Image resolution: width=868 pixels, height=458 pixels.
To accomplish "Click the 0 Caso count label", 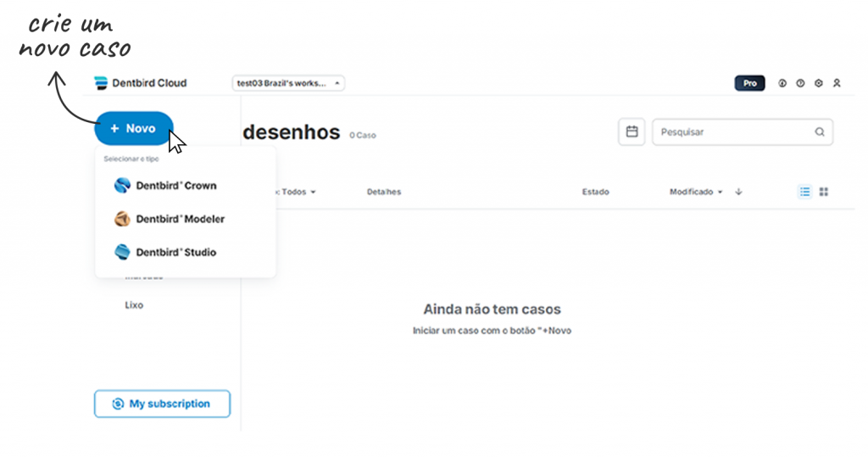I will (363, 135).
